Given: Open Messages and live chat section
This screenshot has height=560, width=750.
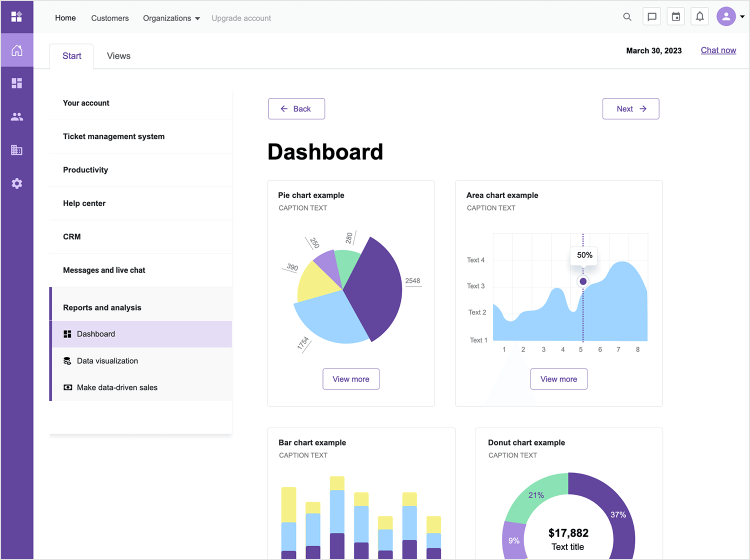Looking at the screenshot, I should [141, 270].
